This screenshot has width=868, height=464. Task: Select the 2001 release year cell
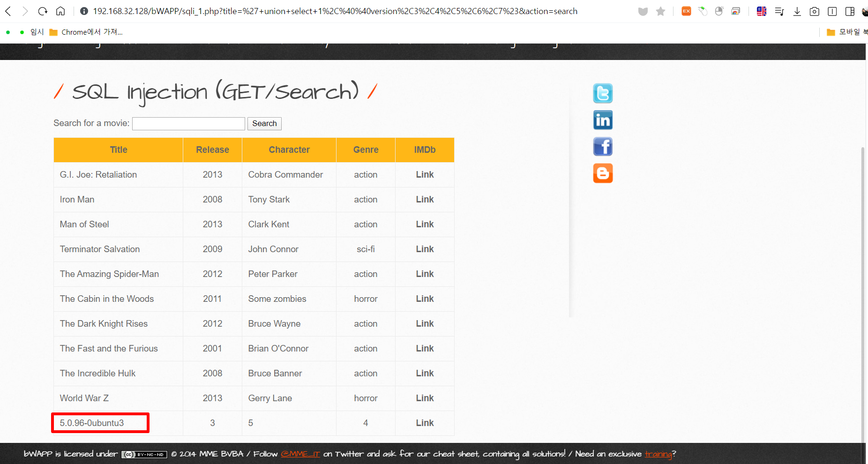212,348
